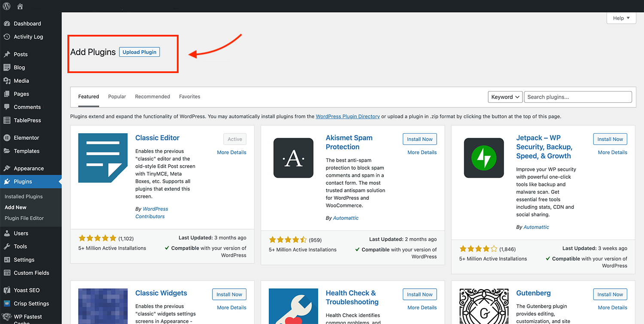
Task: Click the WordPress logo icon in admin bar
Action: click(6, 6)
